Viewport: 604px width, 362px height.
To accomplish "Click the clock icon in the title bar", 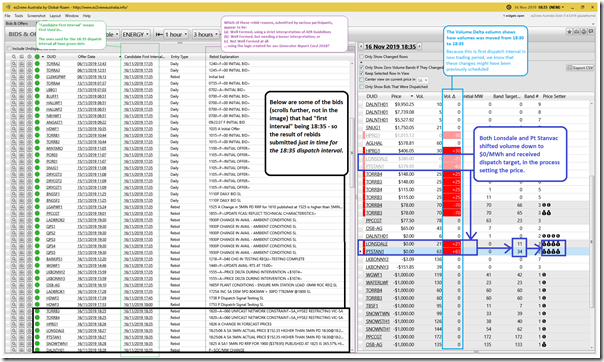I will point(508,7).
